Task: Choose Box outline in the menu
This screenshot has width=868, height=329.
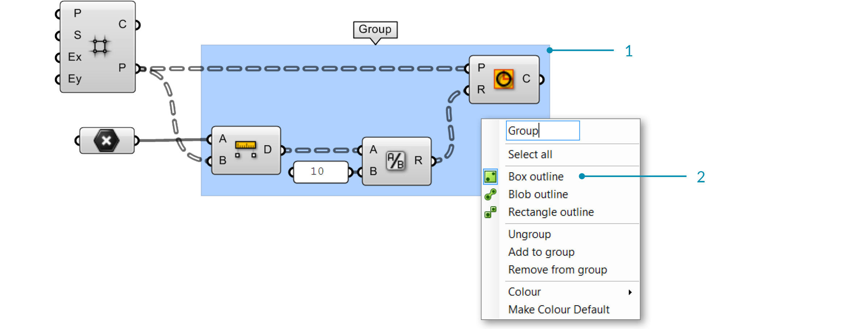Action: [536, 177]
